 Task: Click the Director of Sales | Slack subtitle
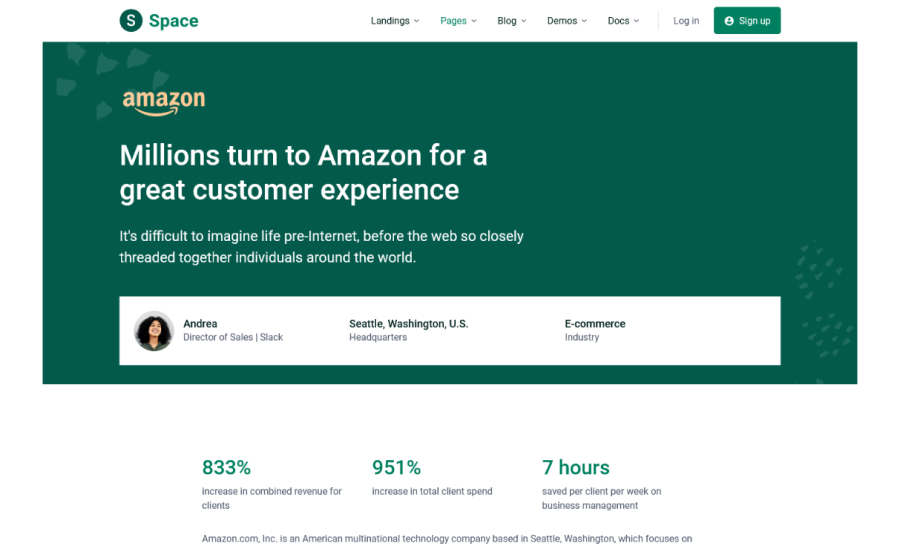click(233, 338)
